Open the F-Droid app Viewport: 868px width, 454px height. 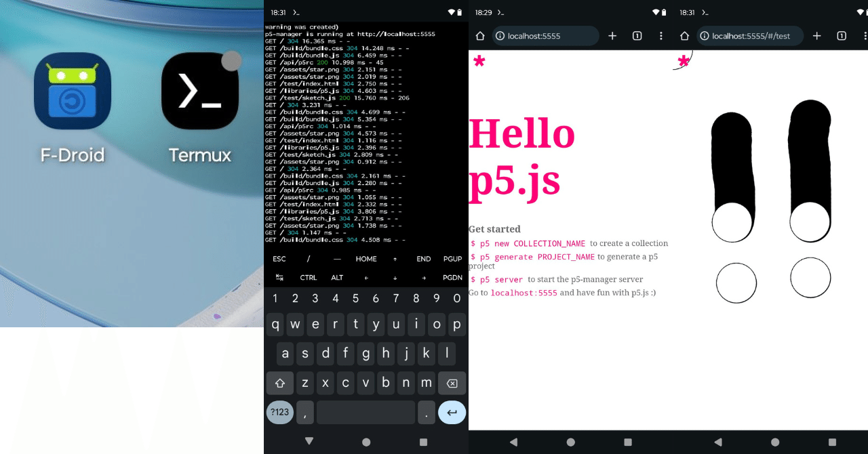click(x=72, y=91)
